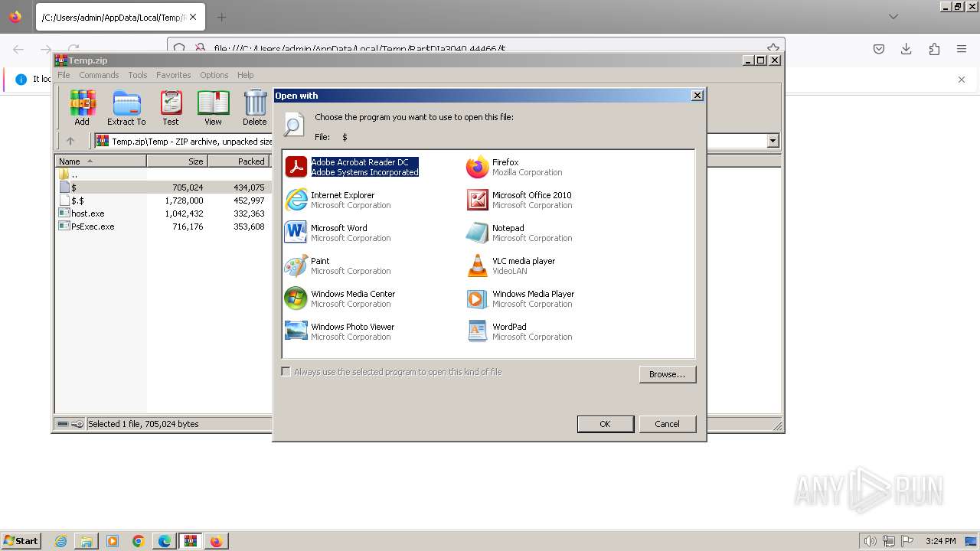Pick Microsoft Office 2010 from the list
The height and width of the screenshot is (551, 980).
coord(519,200)
